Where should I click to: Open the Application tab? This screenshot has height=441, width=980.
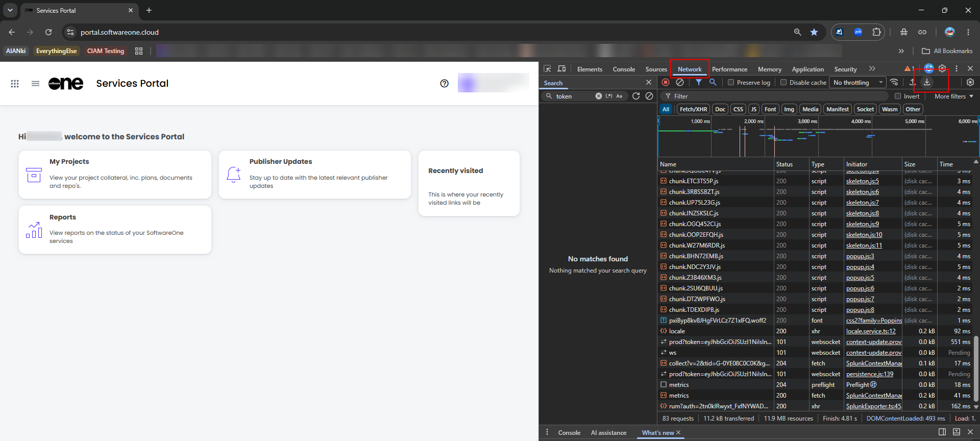point(807,69)
